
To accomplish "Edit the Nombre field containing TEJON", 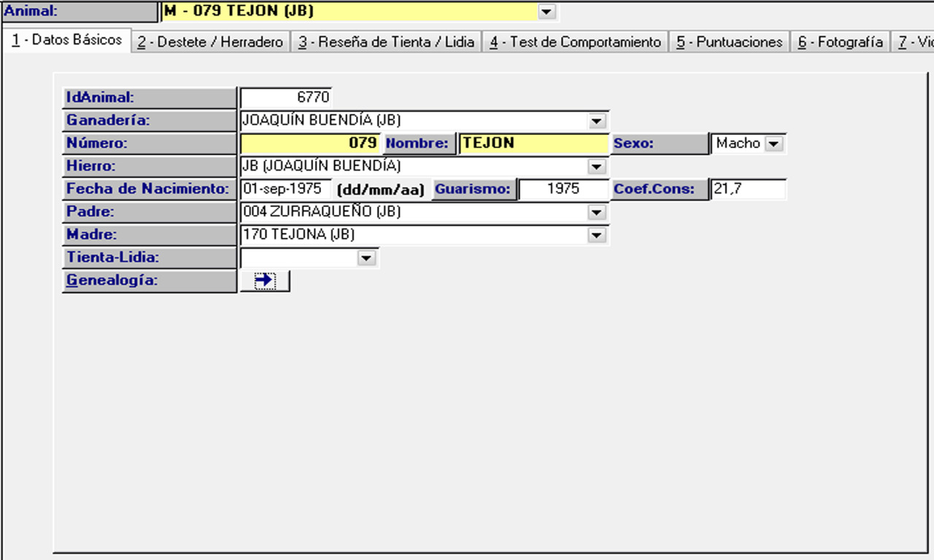I will (x=533, y=144).
